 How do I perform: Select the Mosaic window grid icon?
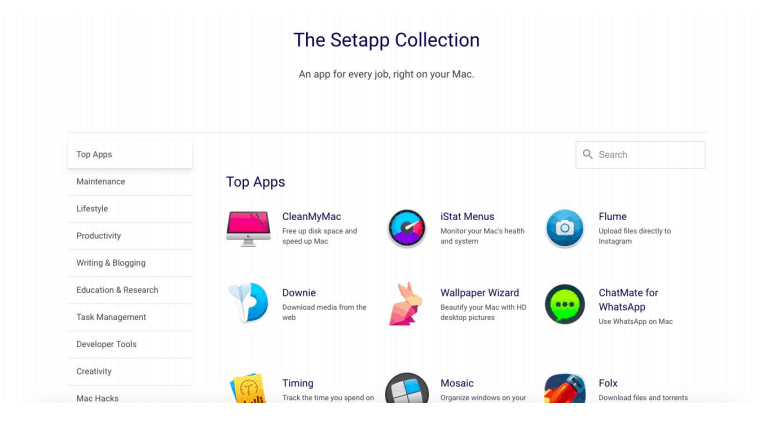tap(407, 388)
